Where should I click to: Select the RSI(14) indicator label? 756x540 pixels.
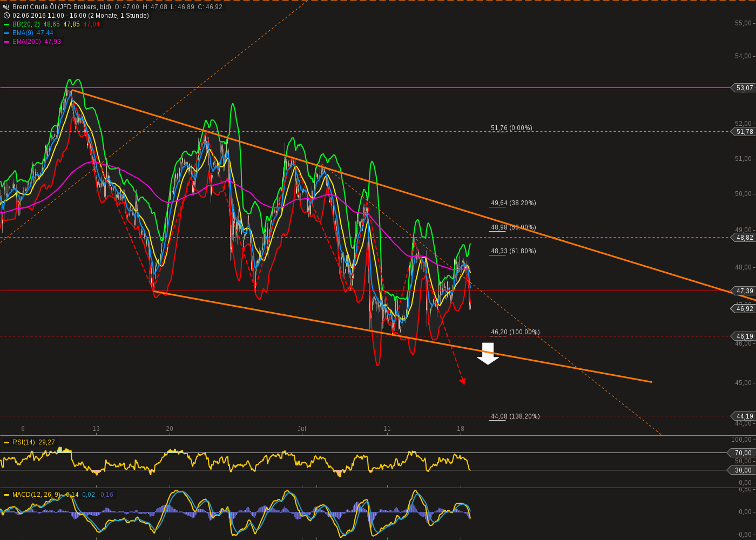click(x=23, y=442)
